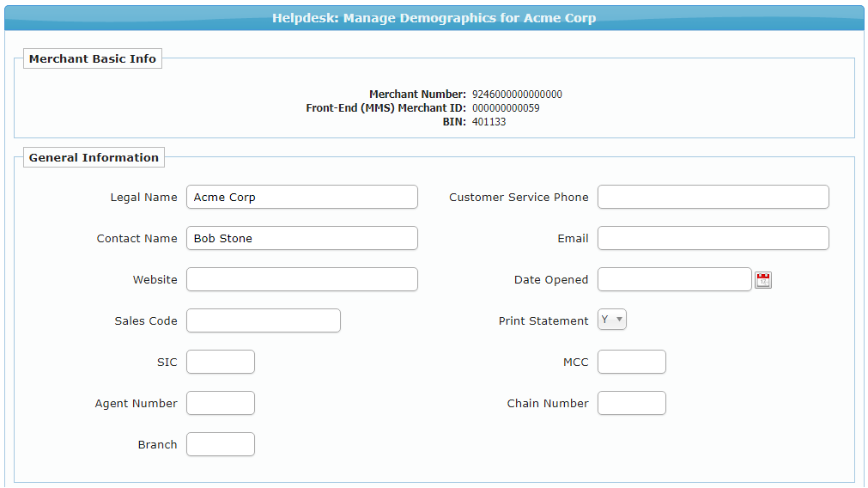Viewport: 868px width, 488px height.
Task: Select the Sales Code input box
Action: coord(263,320)
